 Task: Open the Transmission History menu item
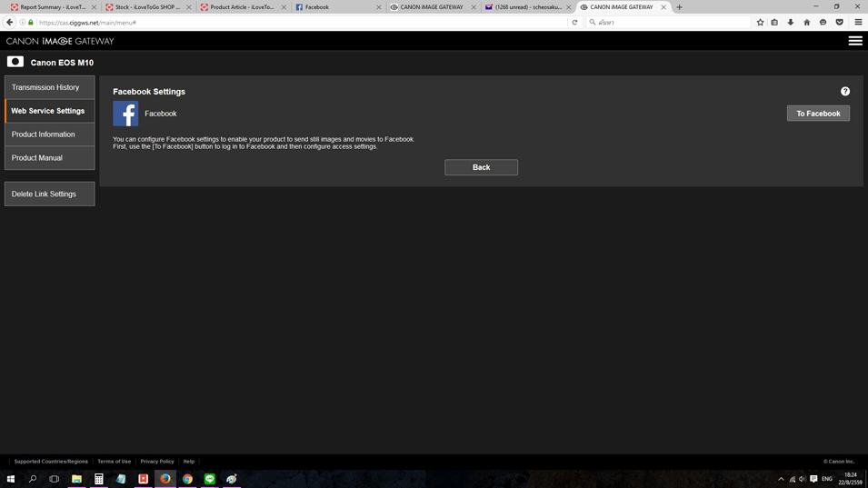[50, 87]
